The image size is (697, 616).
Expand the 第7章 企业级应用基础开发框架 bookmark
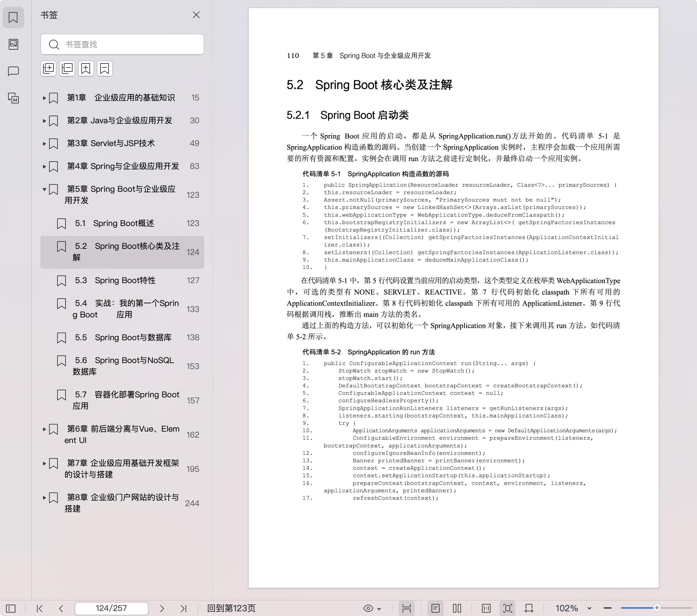coord(44,464)
